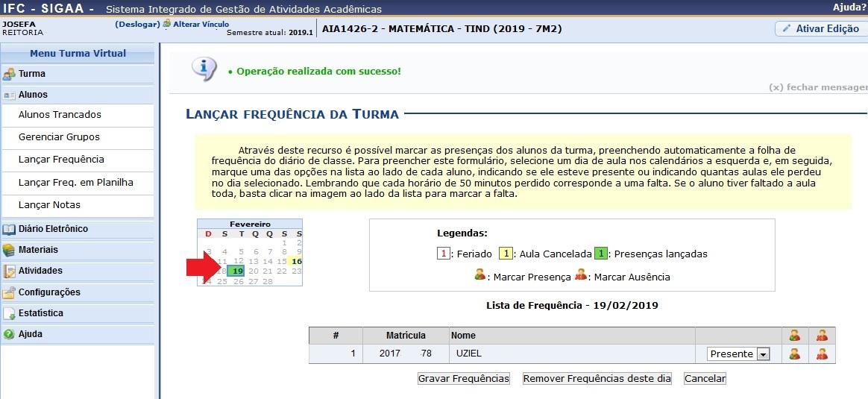
Task: Click the Alterar Vínculo link
Action: (x=201, y=25)
